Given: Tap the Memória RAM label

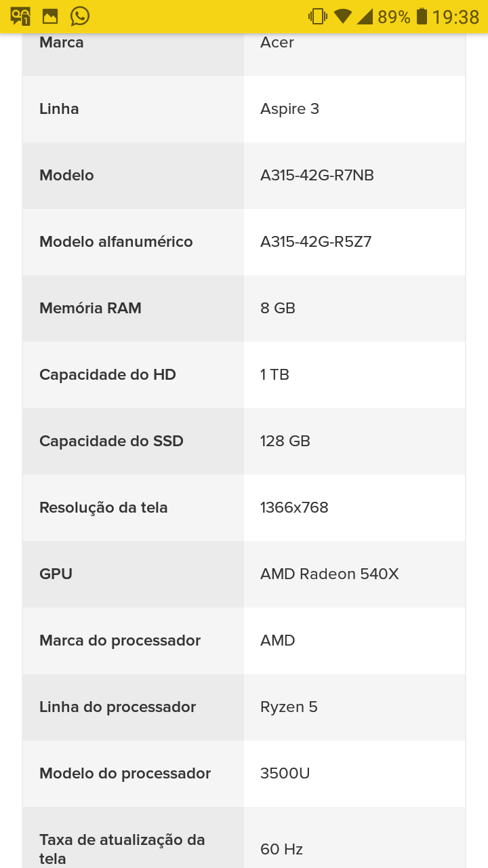Looking at the screenshot, I should tap(90, 309).
